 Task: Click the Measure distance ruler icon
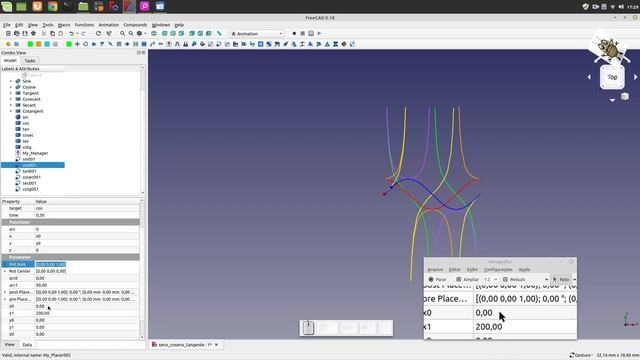(x=219, y=33)
